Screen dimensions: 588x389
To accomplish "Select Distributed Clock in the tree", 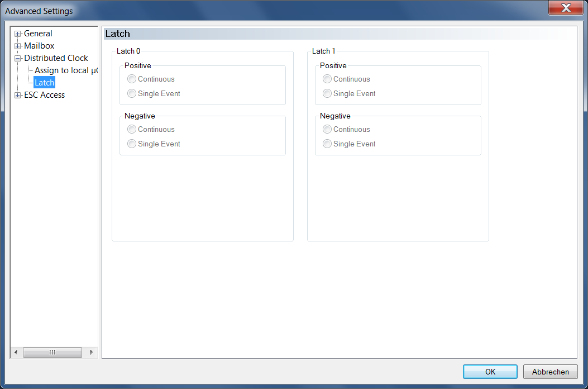I will (56, 58).
